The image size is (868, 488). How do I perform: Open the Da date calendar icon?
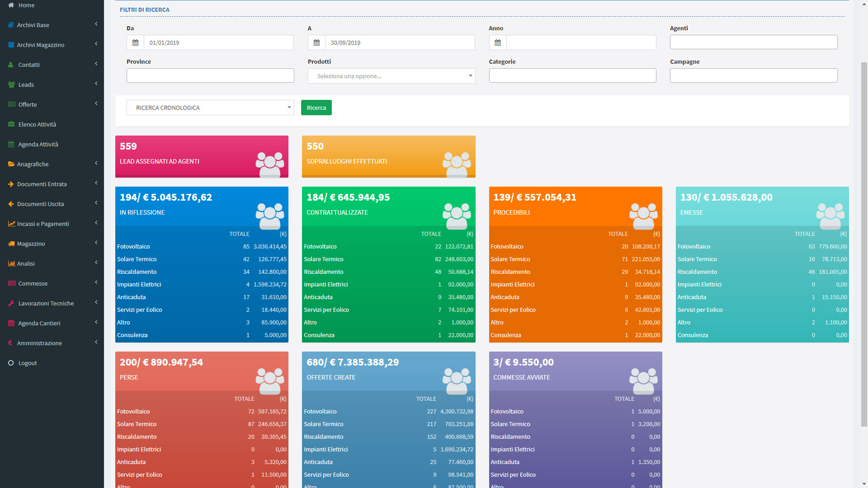(x=135, y=42)
